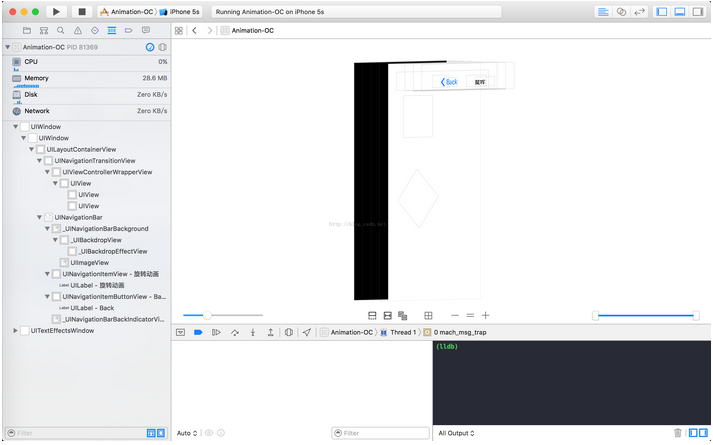
Task: Click the Run (play) button
Action: 56,11
